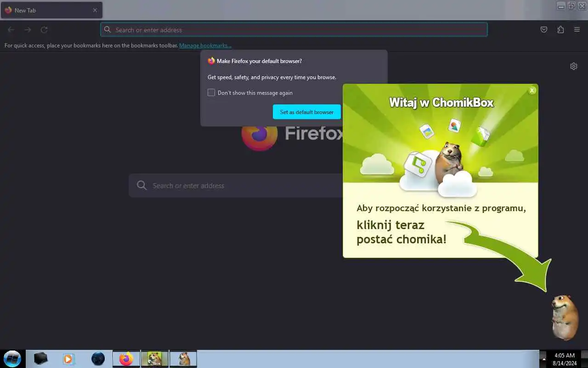Open new tab personalization settings gear
Viewport: 588px width, 368px height.
574,66
